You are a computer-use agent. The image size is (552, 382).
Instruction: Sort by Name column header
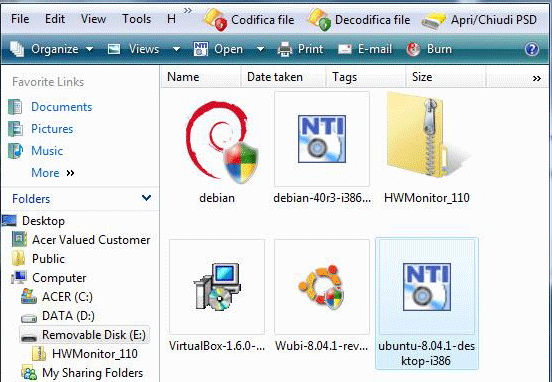pos(201,77)
